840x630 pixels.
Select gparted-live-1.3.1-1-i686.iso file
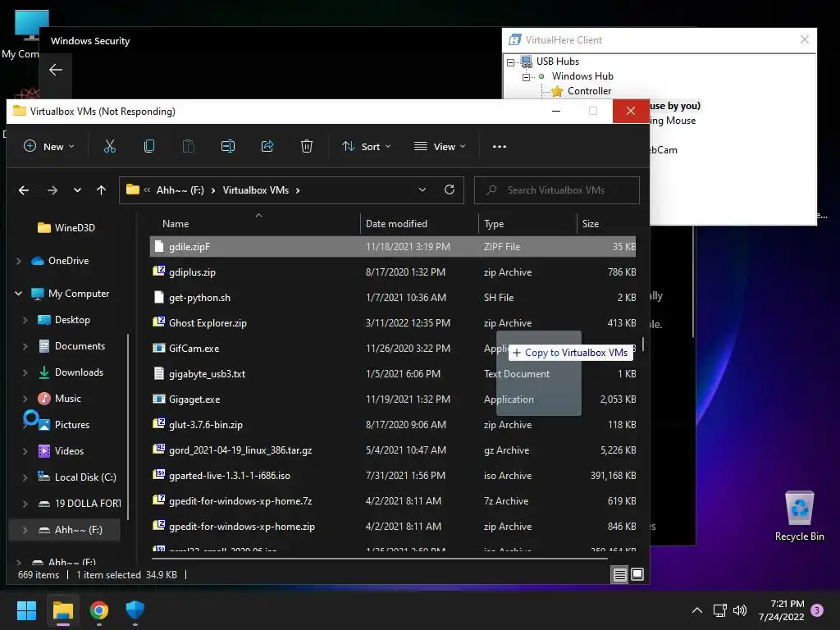point(393,476)
